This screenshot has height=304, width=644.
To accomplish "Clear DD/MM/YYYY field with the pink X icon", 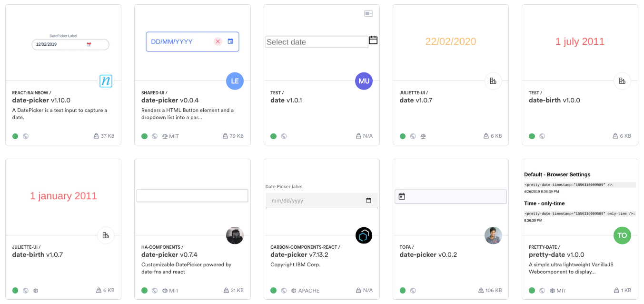I will click(x=218, y=41).
